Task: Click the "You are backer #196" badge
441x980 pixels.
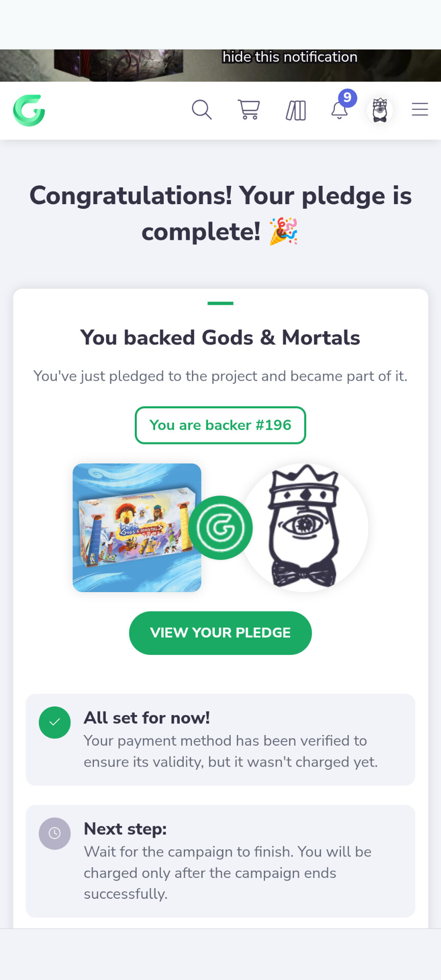Action: point(220,425)
